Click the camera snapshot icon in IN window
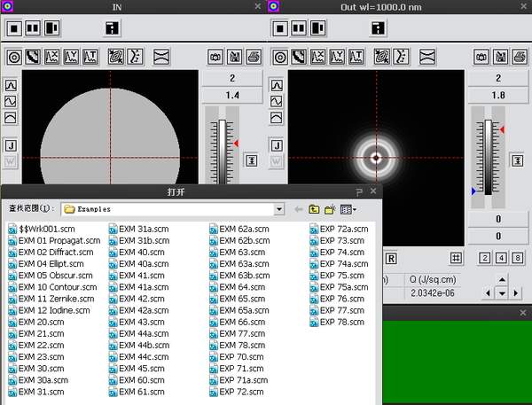This screenshot has width=532, height=405. 214,58
